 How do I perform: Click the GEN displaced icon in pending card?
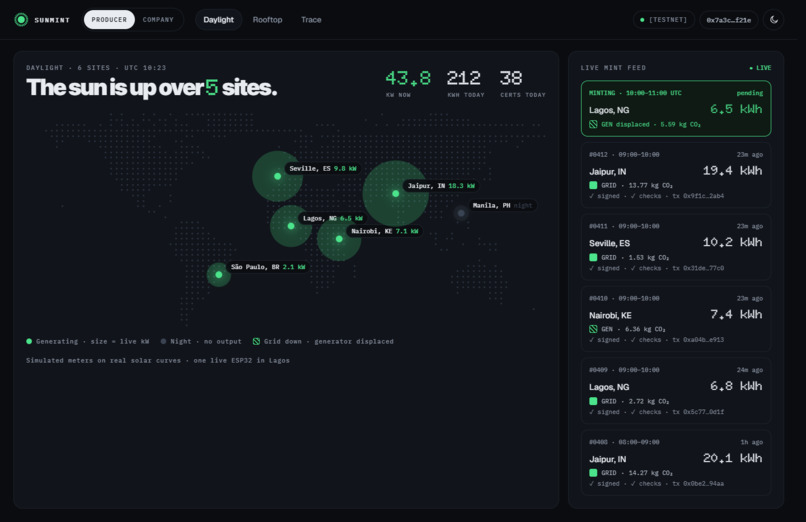[x=593, y=124]
